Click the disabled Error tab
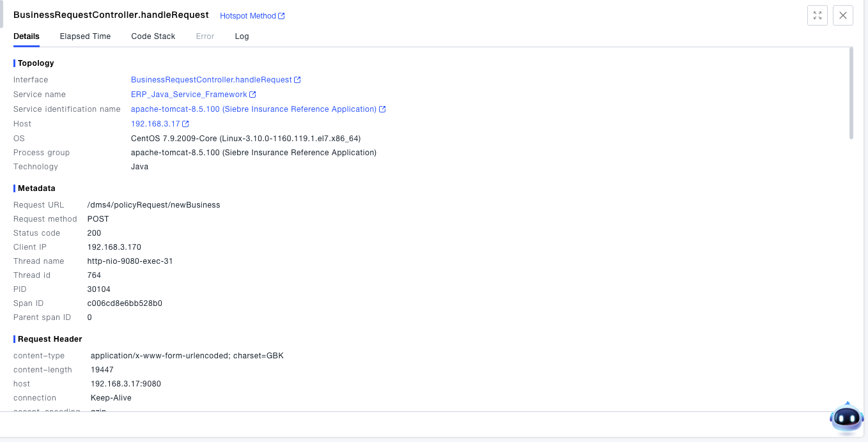This screenshot has height=442, width=868. [x=205, y=36]
